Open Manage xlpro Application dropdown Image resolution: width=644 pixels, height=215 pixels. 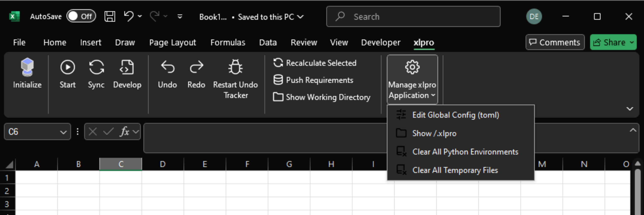point(412,79)
